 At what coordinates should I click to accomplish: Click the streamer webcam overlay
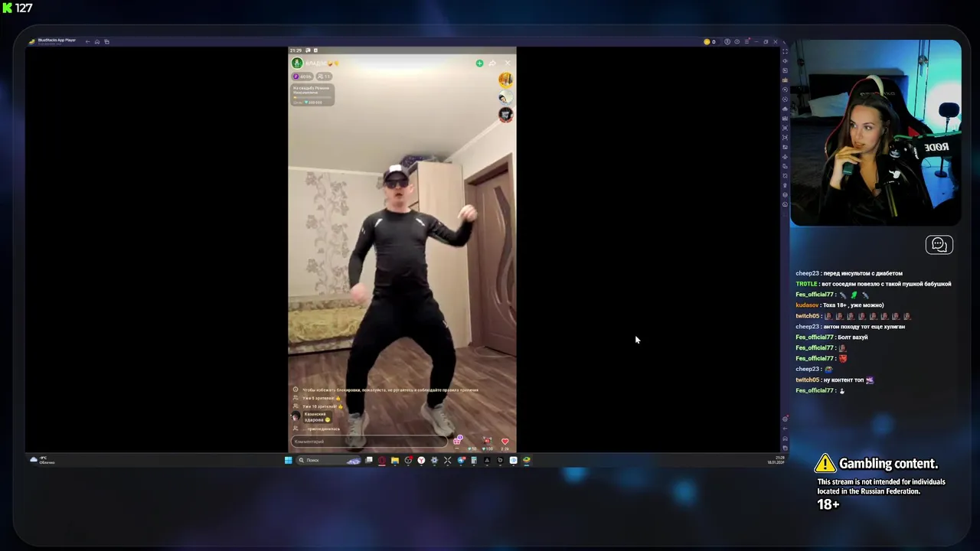(876, 132)
